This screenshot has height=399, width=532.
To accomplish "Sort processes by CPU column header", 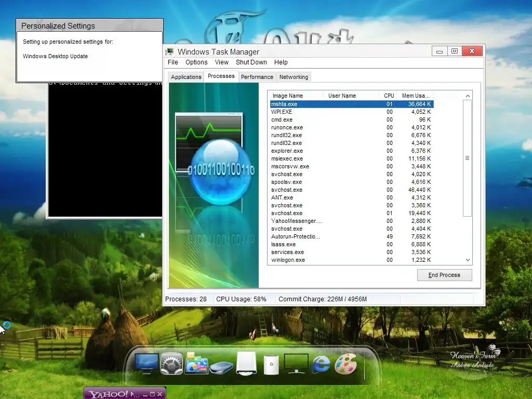I will click(388, 96).
